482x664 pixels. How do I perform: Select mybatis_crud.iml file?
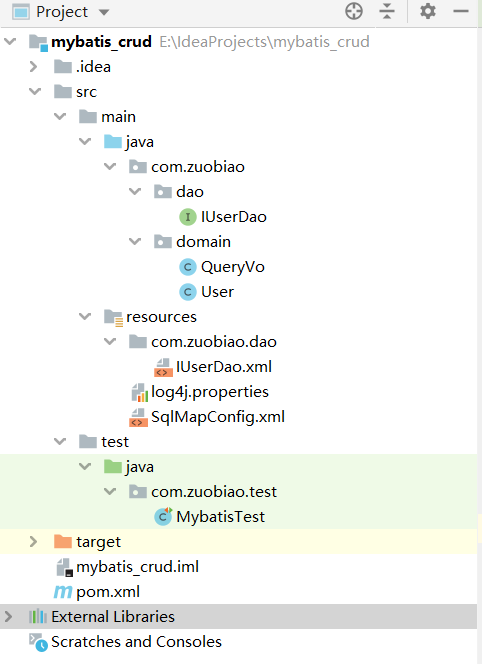click(137, 567)
